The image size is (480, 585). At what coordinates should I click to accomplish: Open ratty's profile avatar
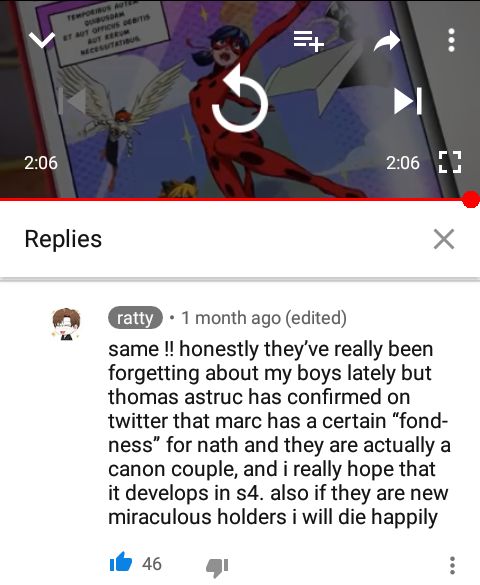66,324
